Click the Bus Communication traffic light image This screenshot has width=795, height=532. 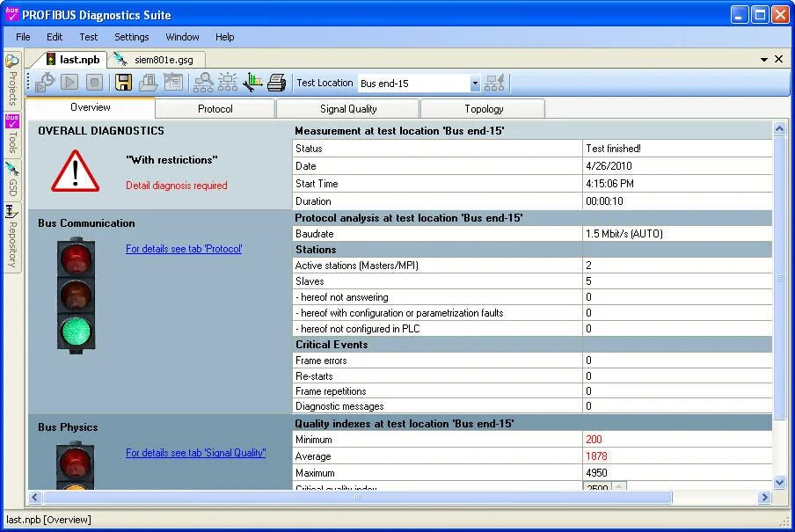(76, 295)
